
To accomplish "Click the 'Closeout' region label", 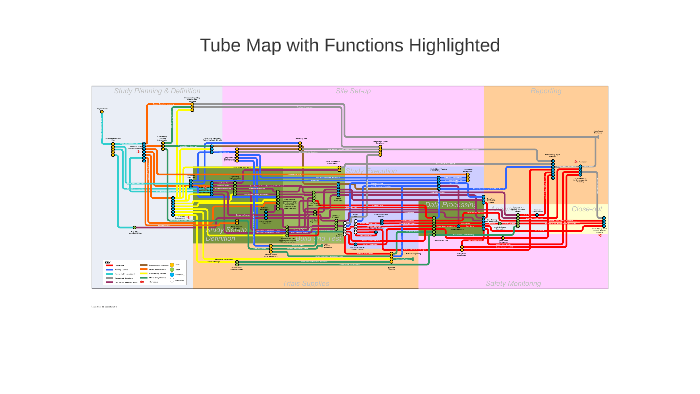I will [587, 208].
